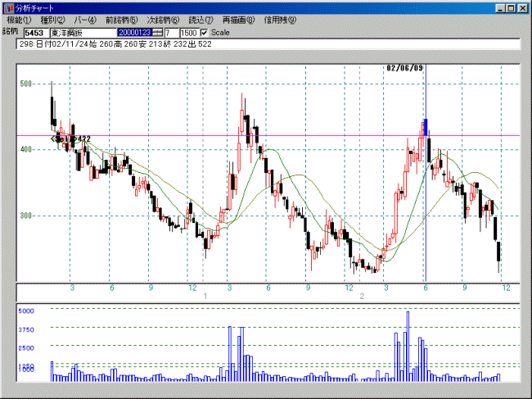
Task: Click the 3750 volume axis label
Action: click(26, 329)
